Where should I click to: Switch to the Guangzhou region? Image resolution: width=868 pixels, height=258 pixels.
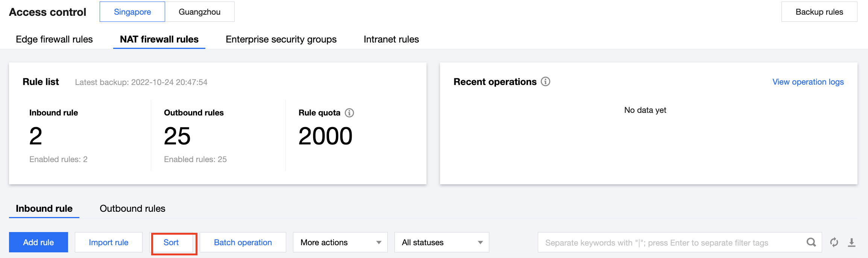[x=199, y=12]
